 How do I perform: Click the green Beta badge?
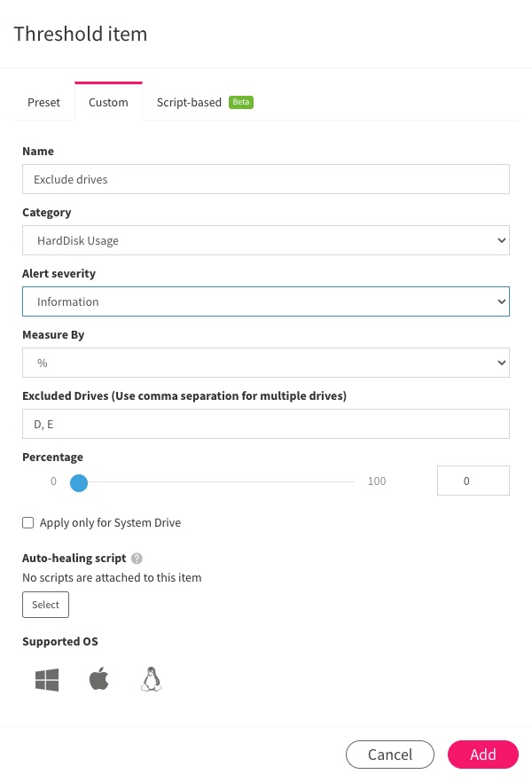[241, 102]
